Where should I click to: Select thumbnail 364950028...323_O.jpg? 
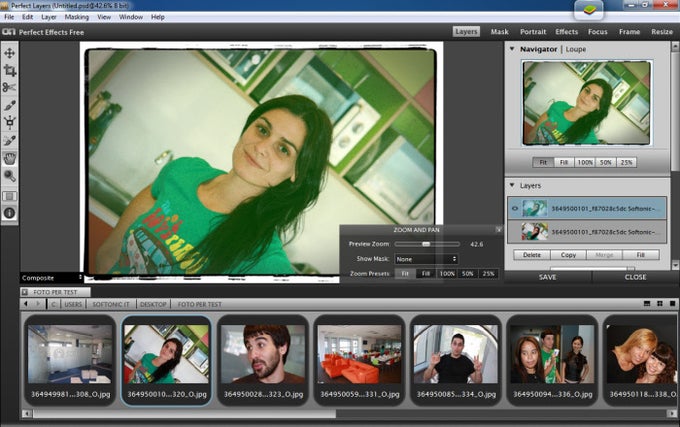pos(263,361)
